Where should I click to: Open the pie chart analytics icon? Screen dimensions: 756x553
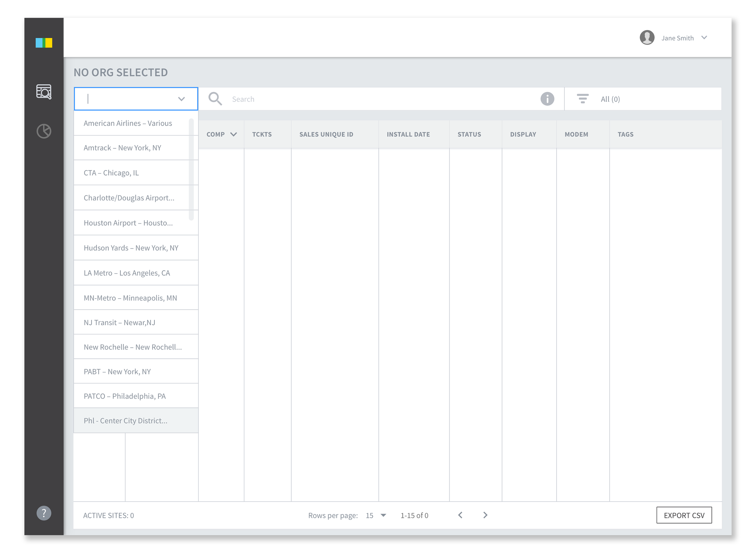[44, 131]
